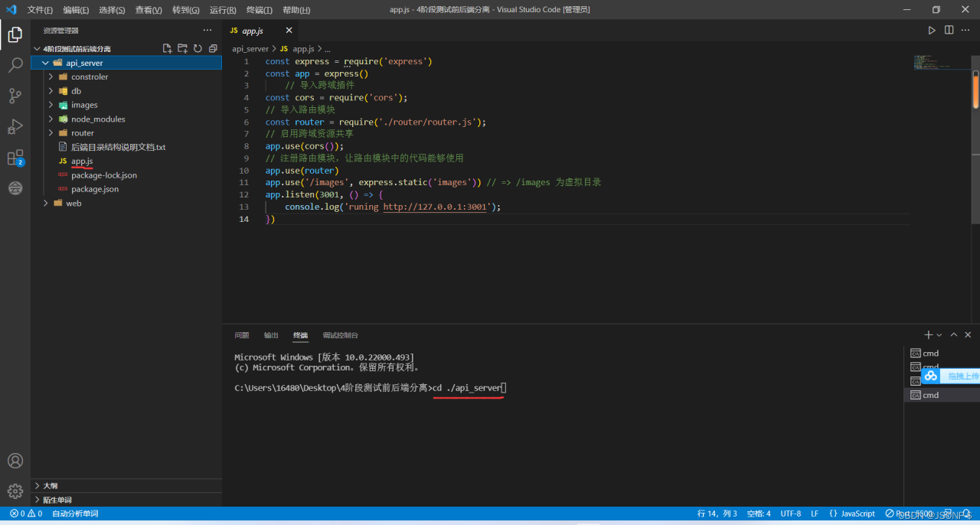Switch to the 输出 panel tab
The width and height of the screenshot is (980, 525).
270,334
